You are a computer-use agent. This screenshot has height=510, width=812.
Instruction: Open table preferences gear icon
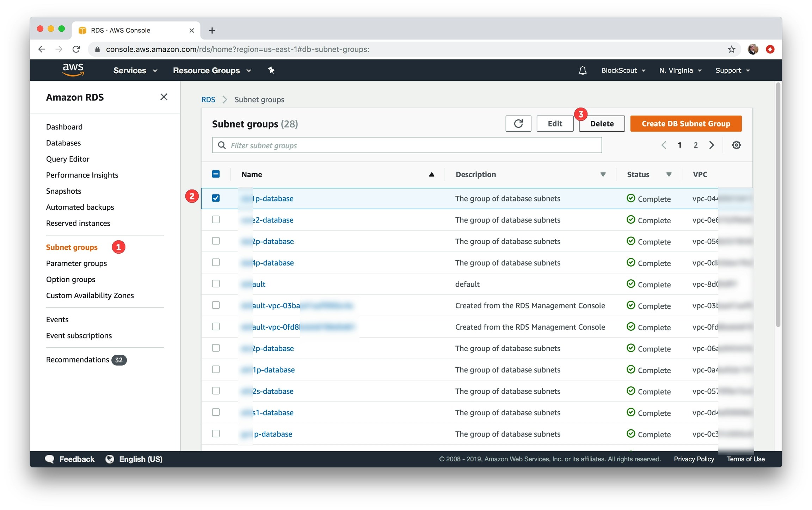tap(736, 145)
